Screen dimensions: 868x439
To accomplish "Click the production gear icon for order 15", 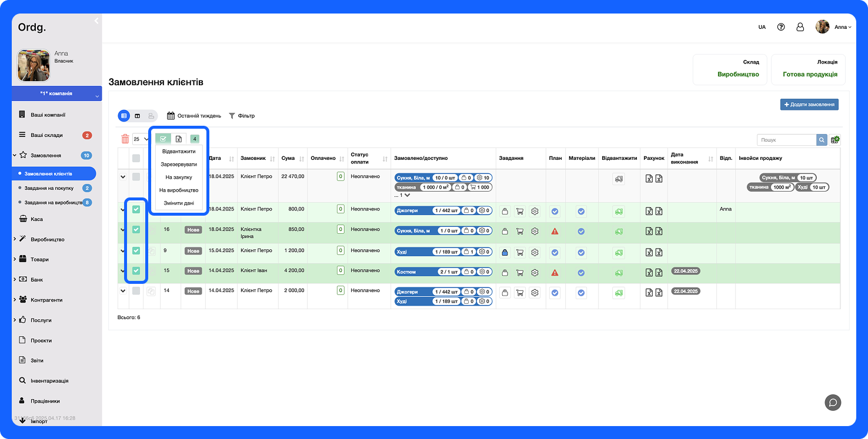I will click(x=535, y=273).
